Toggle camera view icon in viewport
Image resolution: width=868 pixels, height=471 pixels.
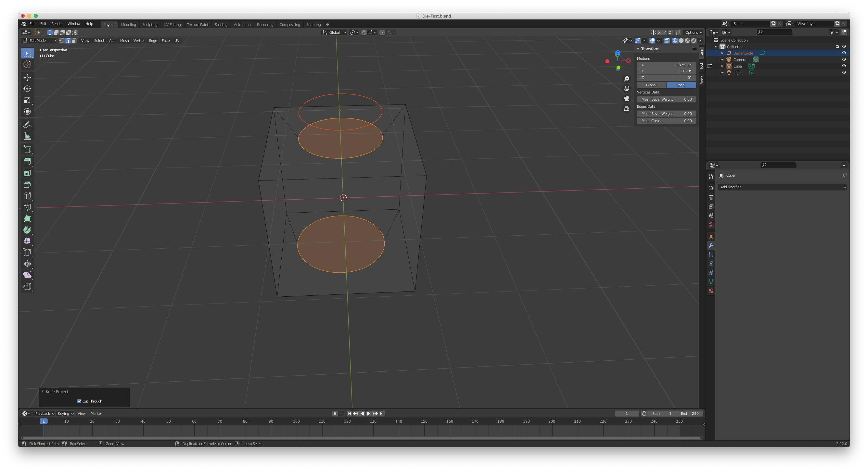click(626, 99)
